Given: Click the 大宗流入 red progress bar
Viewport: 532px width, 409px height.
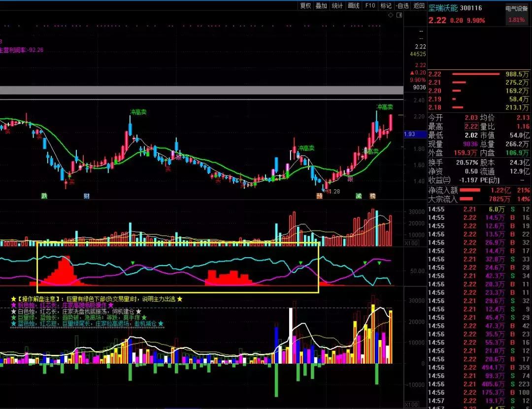Looking at the screenshot, I should click(466, 199).
